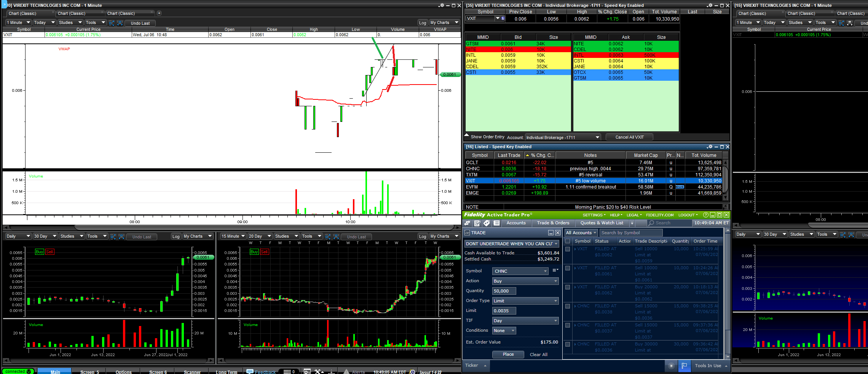Place the trade order
This screenshot has width=868, height=374.
[x=508, y=355]
